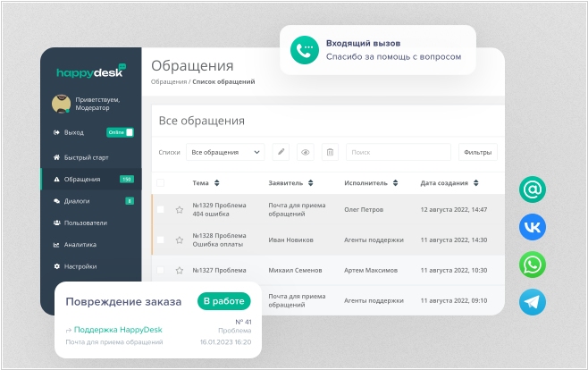
Task: Toggle the eye visibility icon in toolbar
Action: pos(306,152)
